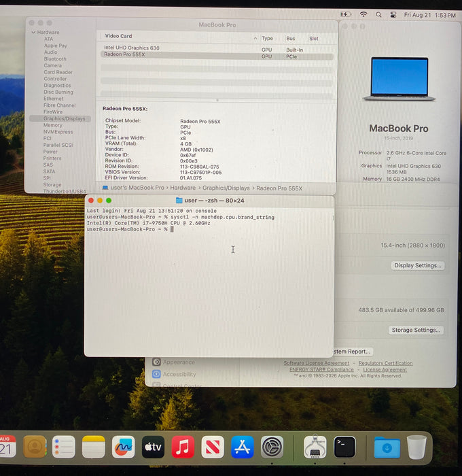Select Appearance in the Settings sidebar
The image size is (462, 476).
pyautogui.click(x=179, y=362)
